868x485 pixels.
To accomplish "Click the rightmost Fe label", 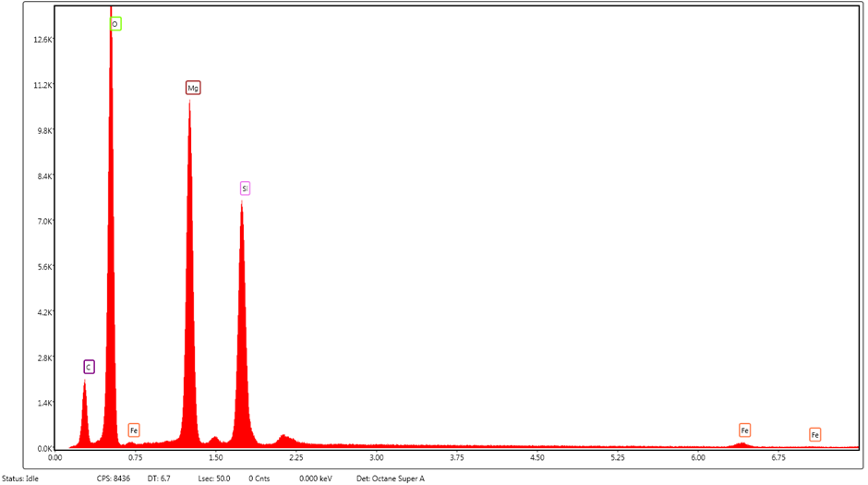I will (814, 434).
